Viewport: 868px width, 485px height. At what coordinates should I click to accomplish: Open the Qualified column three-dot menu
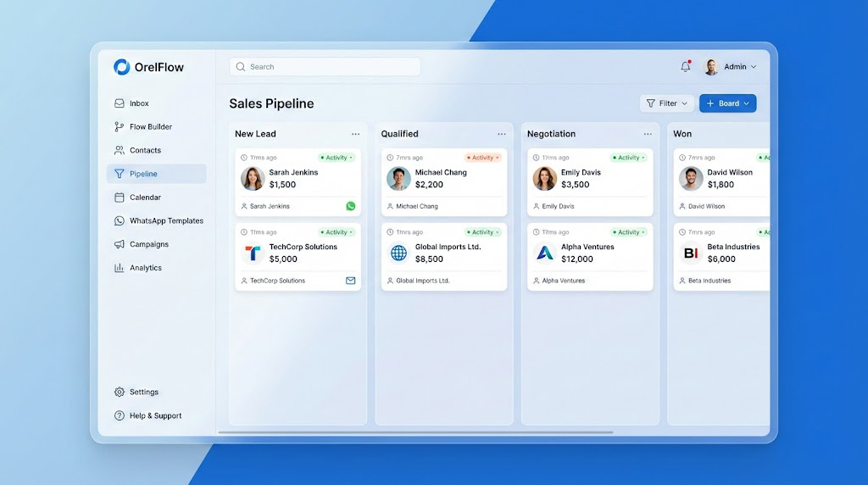click(x=502, y=134)
